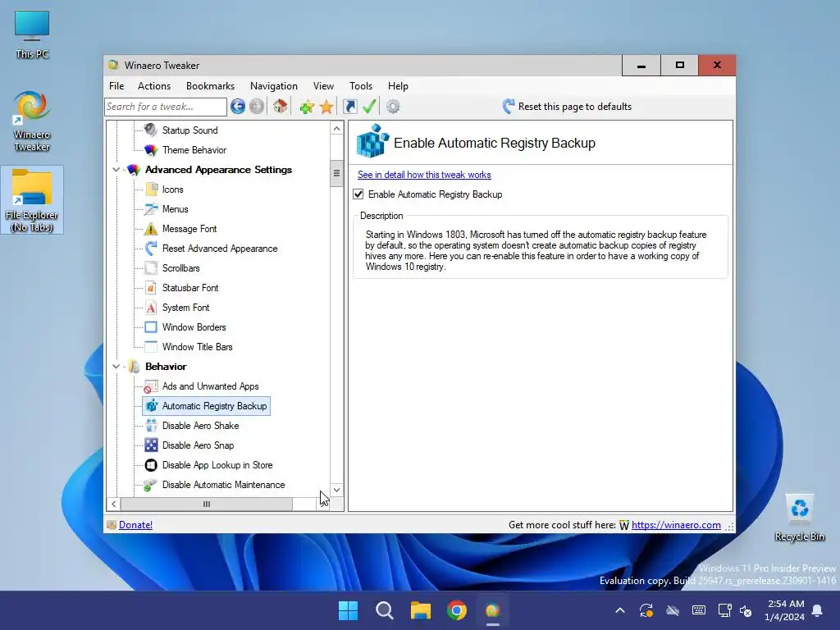Open the Tools menu
This screenshot has width=840, height=630.
pos(361,85)
